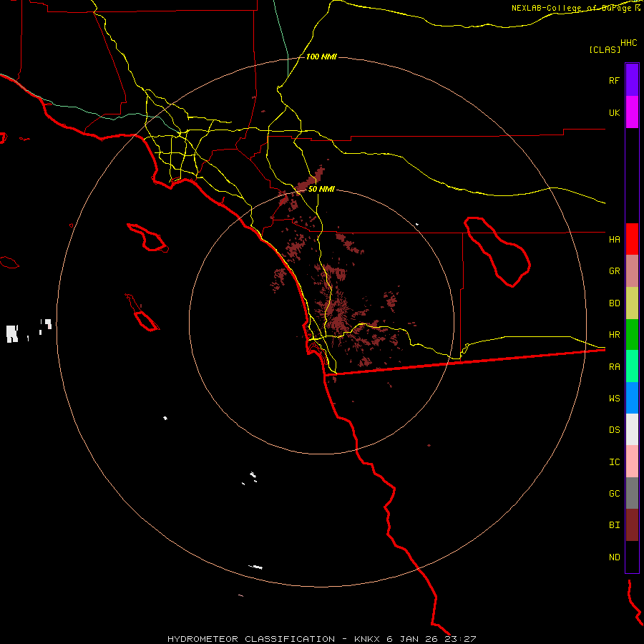Viewport: 644px width, 644px height.
Task: Click the 100 NMI range ring label
Action: 321,57
